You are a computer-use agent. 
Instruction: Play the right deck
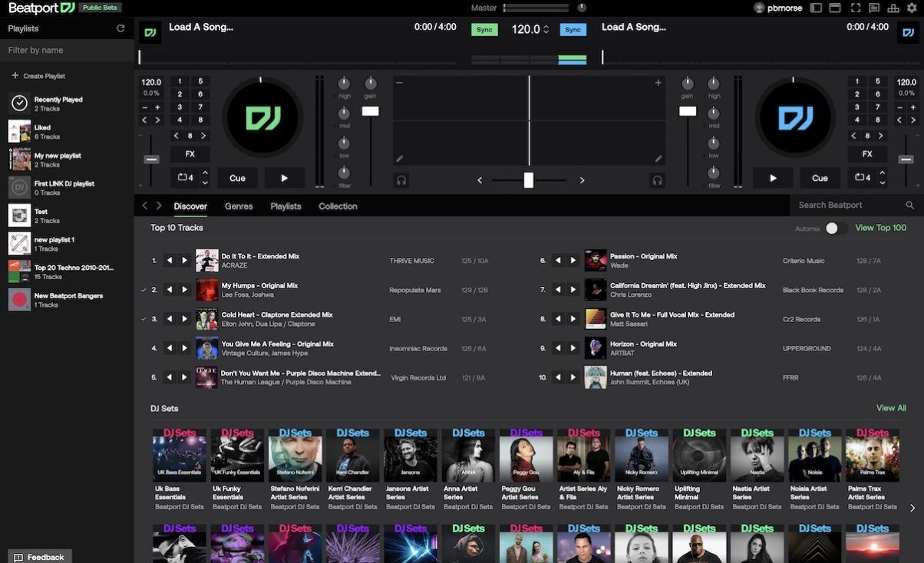pyautogui.click(x=773, y=178)
